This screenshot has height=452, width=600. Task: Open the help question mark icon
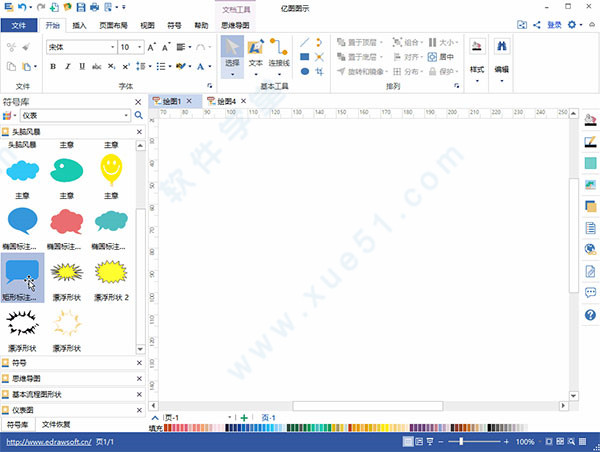tap(590, 315)
